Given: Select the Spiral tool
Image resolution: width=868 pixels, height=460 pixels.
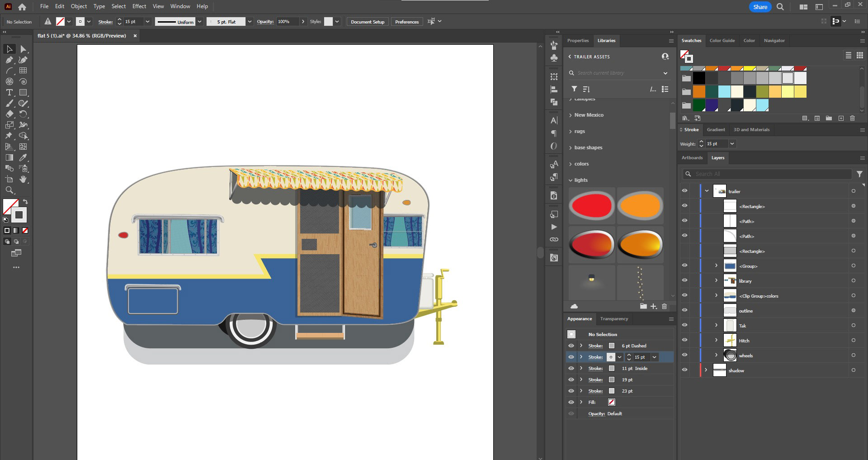Looking at the screenshot, I should coord(24,81).
